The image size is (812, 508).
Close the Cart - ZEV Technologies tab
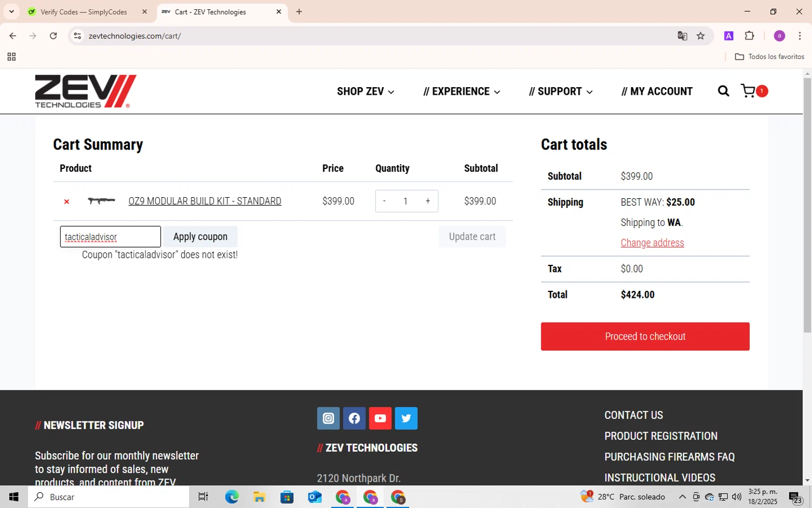coord(279,12)
